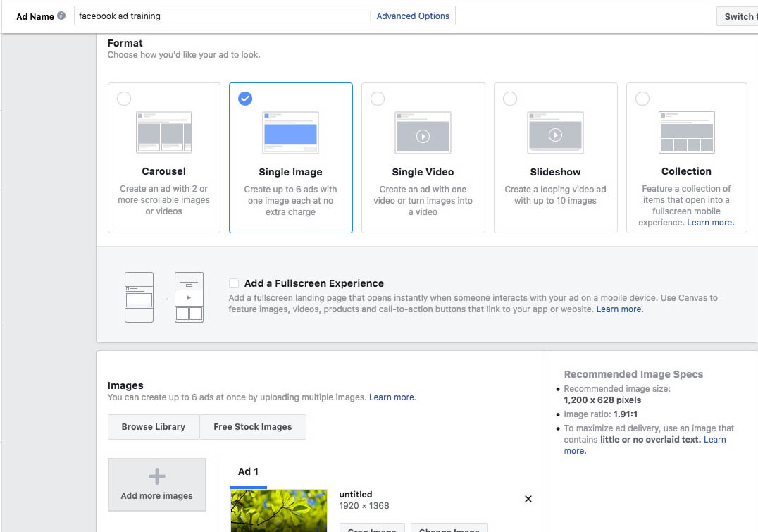Click the Collection format grid icon
The width and height of the screenshot is (758, 532).
coord(686,132)
